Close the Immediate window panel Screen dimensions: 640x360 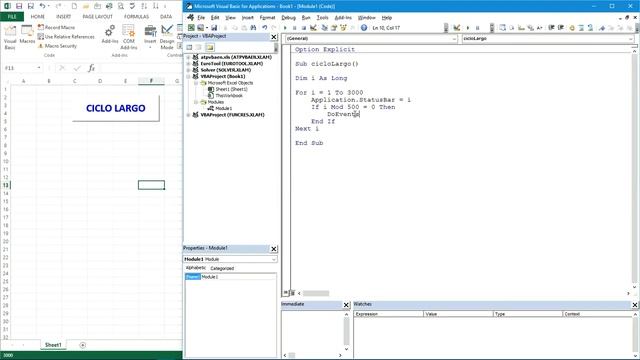click(346, 305)
